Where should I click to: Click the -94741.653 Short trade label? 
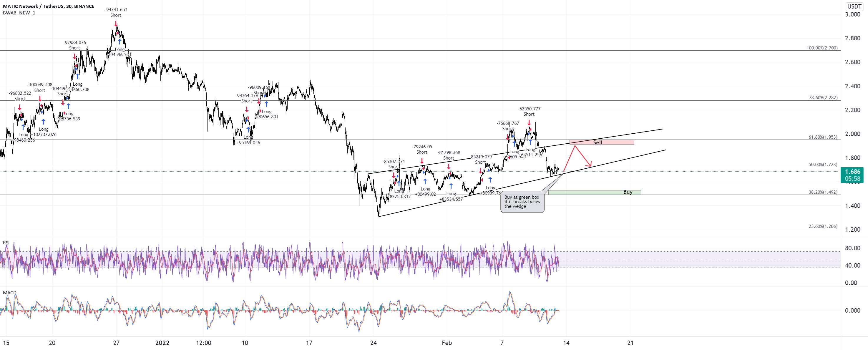[x=116, y=12]
